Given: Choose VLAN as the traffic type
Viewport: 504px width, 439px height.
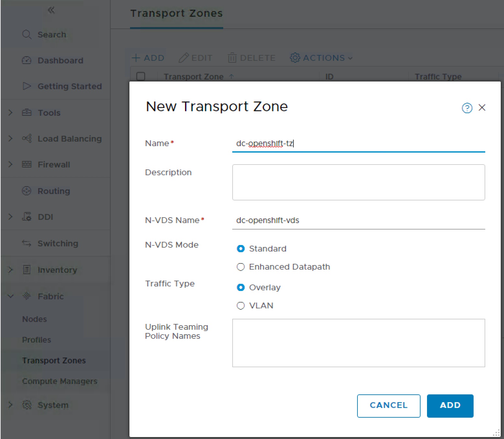Looking at the screenshot, I should [x=241, y=305].
